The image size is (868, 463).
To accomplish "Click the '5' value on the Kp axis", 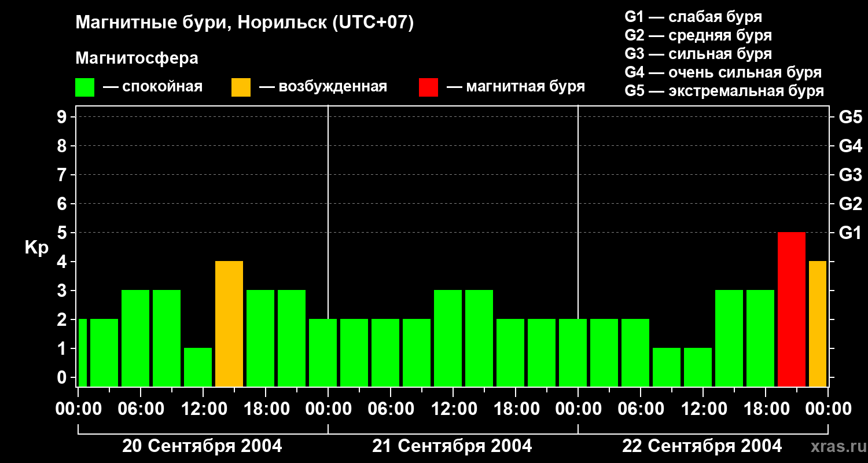I will coord(63,233).
